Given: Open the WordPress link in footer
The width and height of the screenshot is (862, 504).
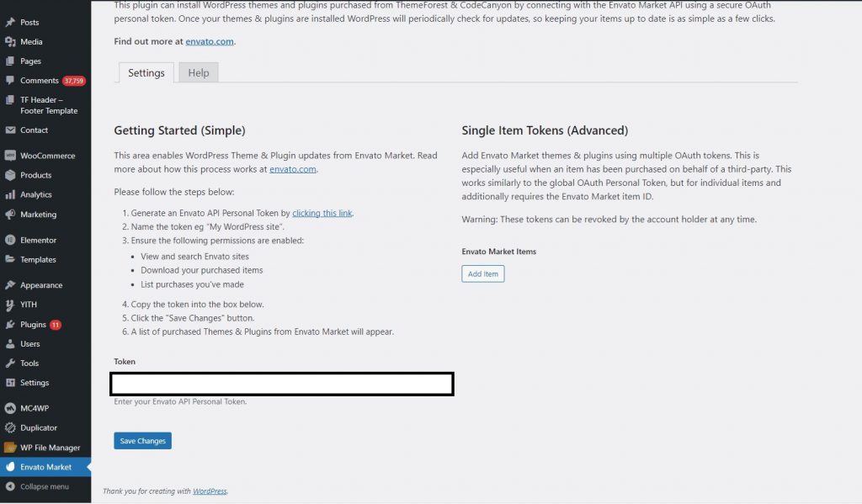Looking at the screenshot, I should click(x=210, y=491).
